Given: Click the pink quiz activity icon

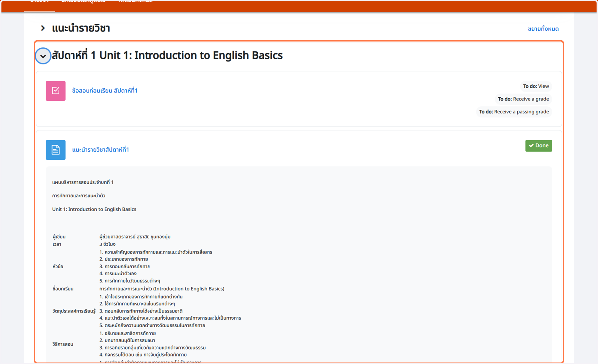Looking at the screenshot, I should click(56, 91).
